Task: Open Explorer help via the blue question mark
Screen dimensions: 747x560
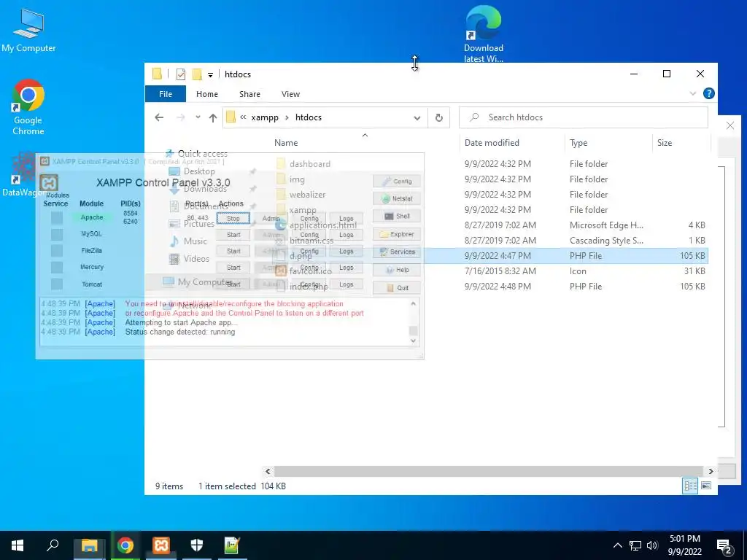Action: 709,94
